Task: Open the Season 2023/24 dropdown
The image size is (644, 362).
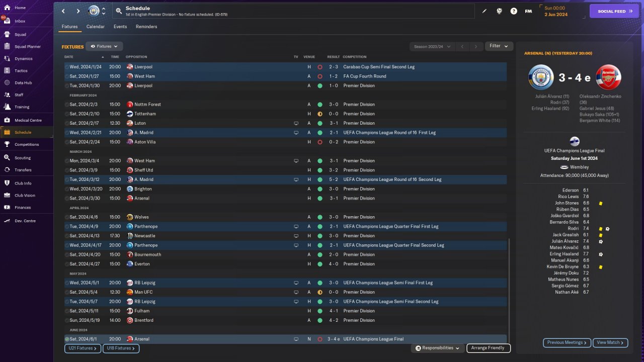Action: click(x=432, y=46)
